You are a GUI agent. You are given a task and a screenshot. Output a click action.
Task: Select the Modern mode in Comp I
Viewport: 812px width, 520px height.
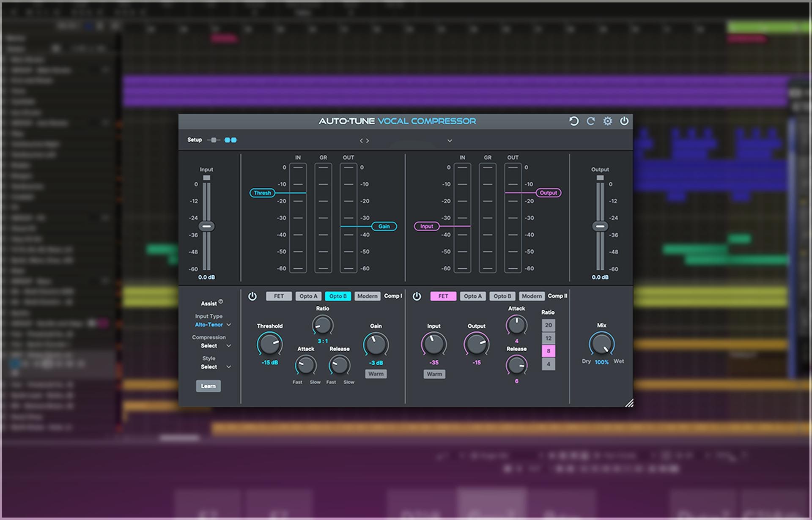368,296
